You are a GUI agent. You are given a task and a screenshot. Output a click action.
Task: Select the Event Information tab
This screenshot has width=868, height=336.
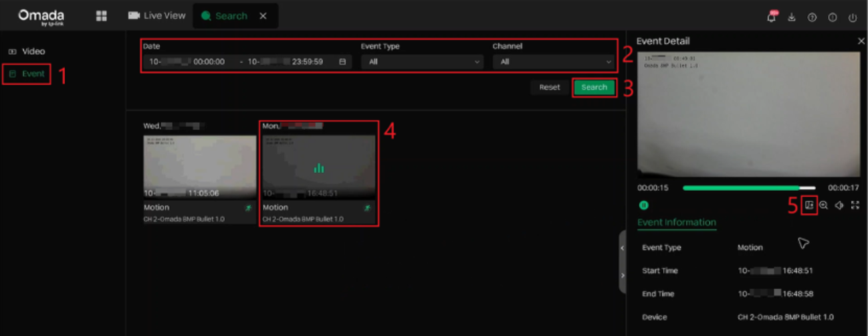(x=677, y=223)
